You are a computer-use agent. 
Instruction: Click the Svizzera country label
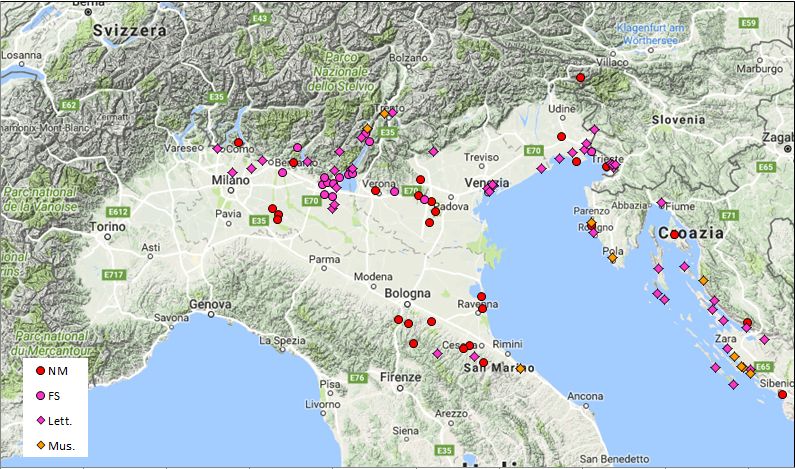click(x=130, y=30)
